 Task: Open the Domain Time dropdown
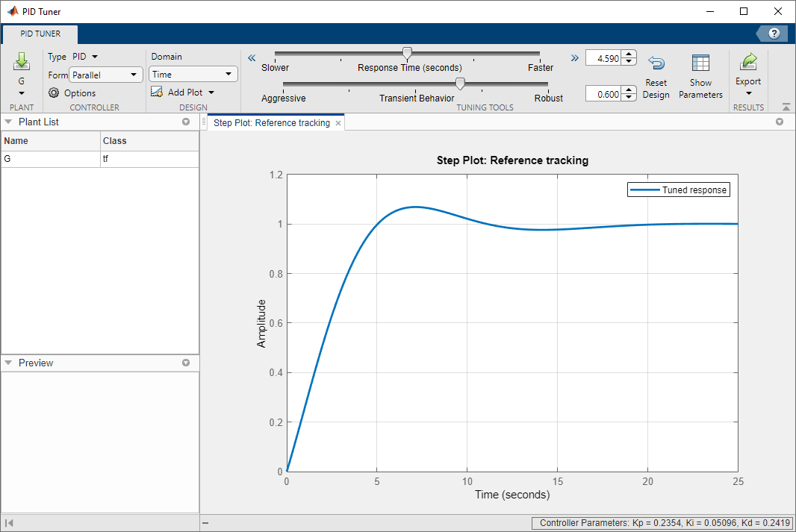pos(193,75)
